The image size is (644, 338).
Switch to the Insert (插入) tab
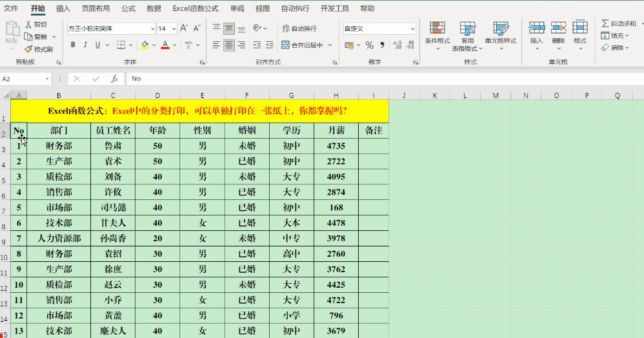click(x=63, y=8)
